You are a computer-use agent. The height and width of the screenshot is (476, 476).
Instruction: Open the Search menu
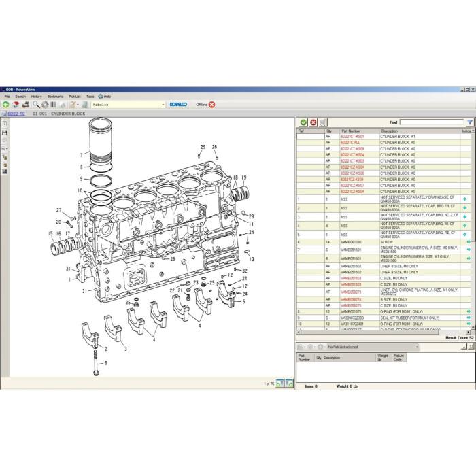point(20,97)
